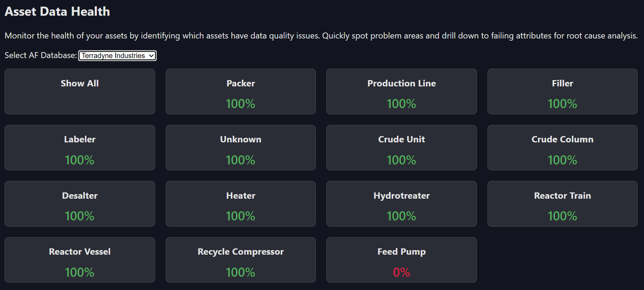Investigate the failing Feed Pump tile
This screenshot has height=290, width=644.
tap(401, 260)
